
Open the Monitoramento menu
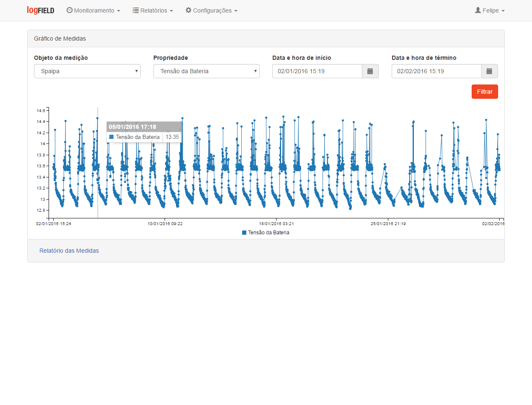coord(94,10)
